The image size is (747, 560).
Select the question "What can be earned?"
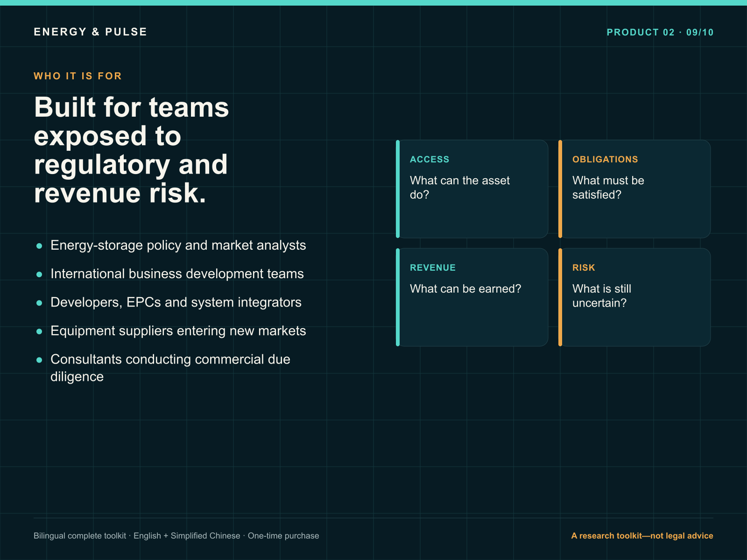pyautogui.click(x=465, y=289)
